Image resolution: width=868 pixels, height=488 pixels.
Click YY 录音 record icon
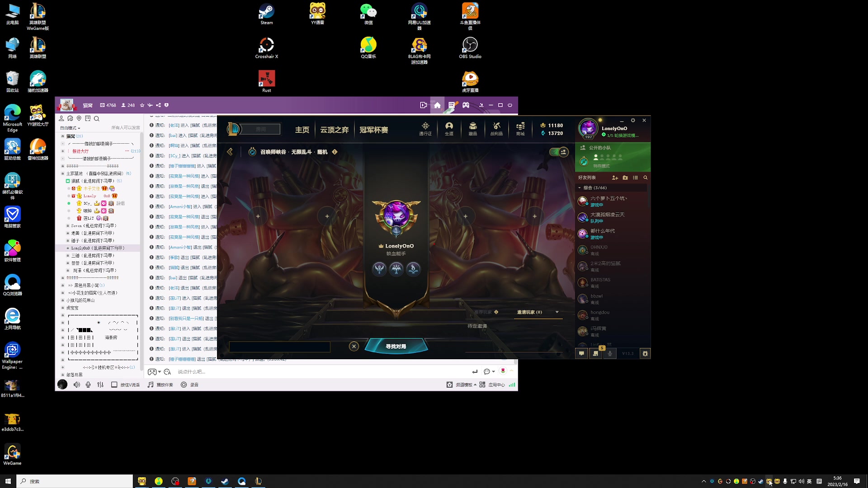click(x=189, y=385)
